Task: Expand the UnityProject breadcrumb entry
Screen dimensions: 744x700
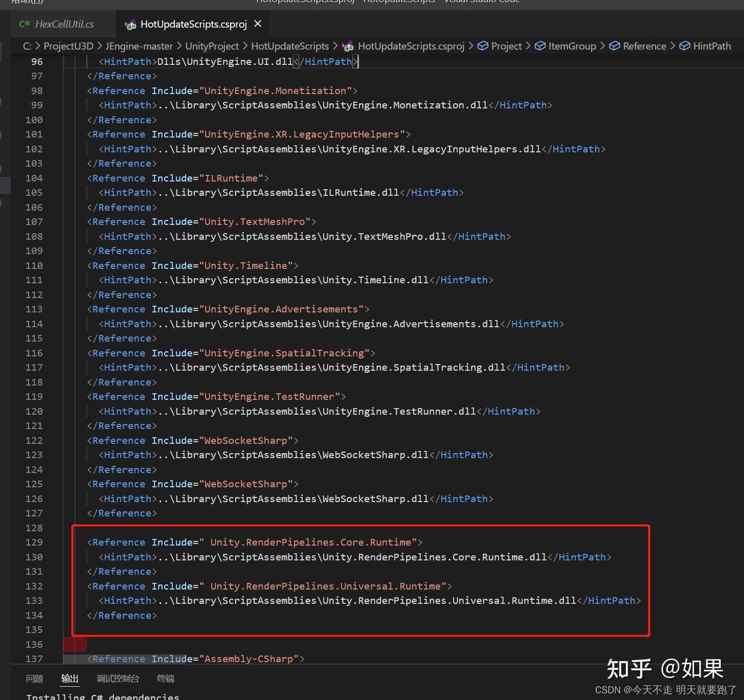Action: tap(212, 46)
